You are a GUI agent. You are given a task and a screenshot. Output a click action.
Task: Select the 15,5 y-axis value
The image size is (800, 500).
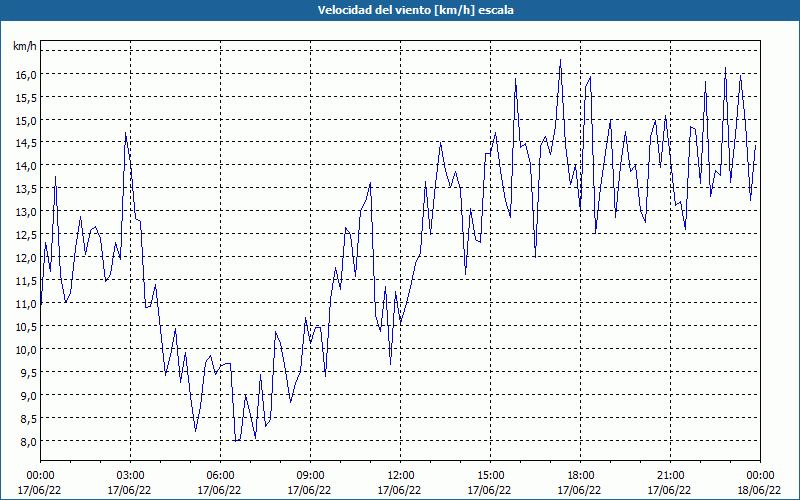[26, 97]
